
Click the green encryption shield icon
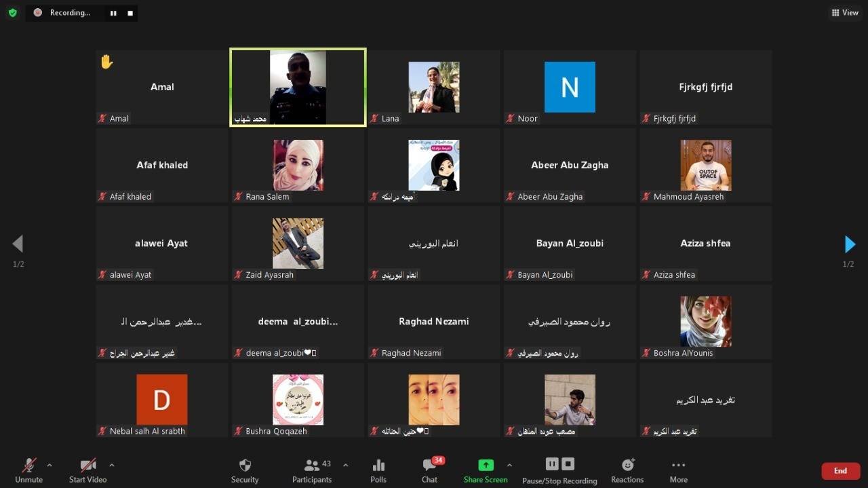(x=12, y=13)
